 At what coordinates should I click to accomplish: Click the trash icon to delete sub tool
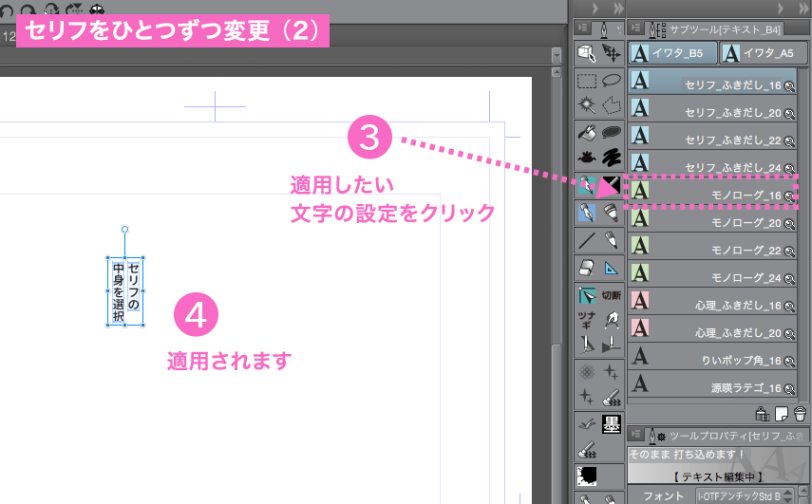click(801, 413)
